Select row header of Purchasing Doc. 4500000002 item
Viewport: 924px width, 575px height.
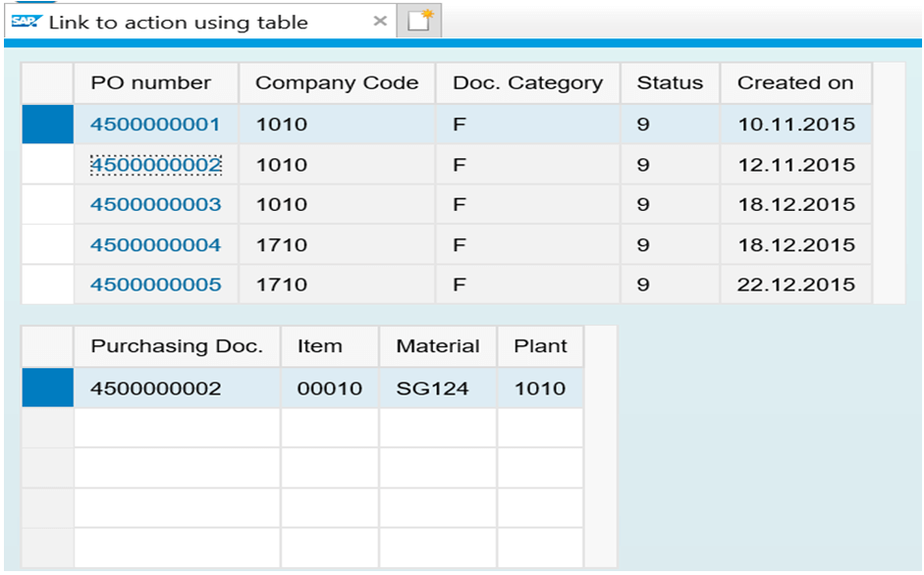pyautogui.click(x=48, y=388)
